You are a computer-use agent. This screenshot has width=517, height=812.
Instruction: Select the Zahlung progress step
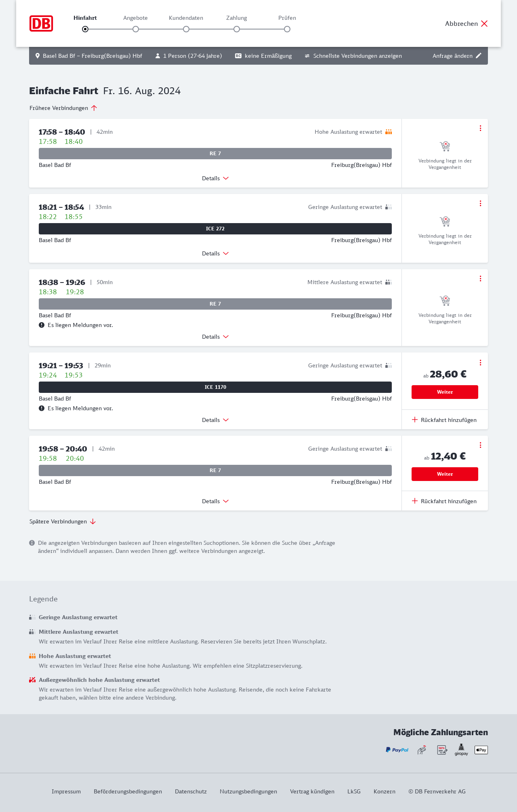tap(237, 29)
